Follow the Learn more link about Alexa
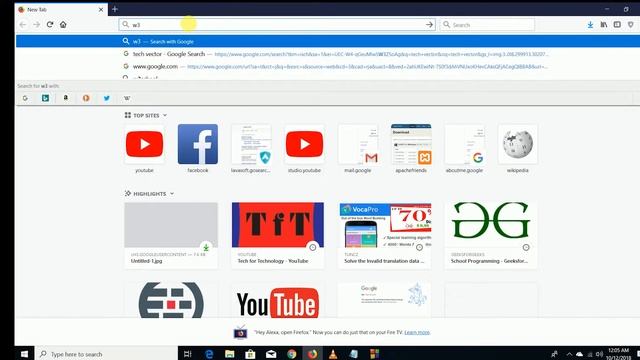640x360 pixels. tap(417, 332)
